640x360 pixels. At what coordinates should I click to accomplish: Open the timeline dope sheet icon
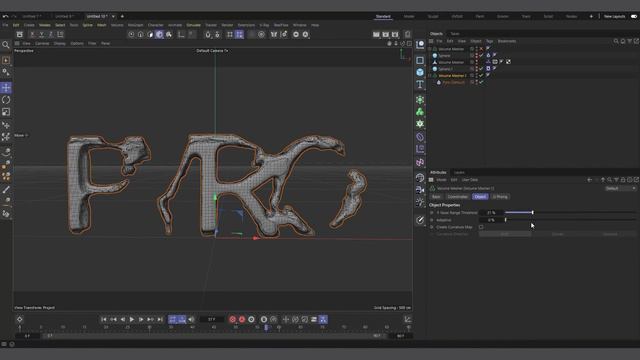(x=408, y=320)
